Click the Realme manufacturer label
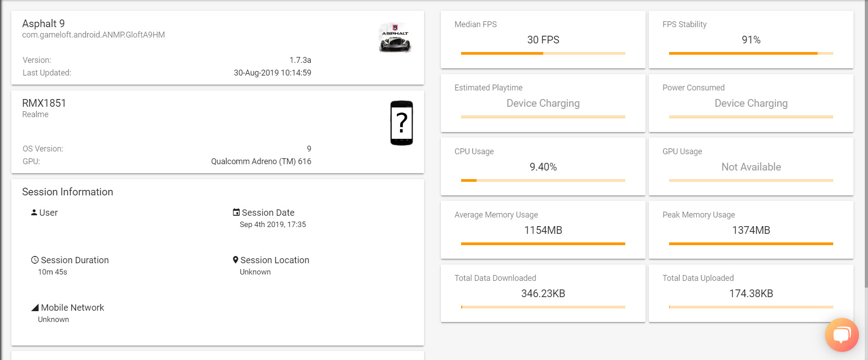Image resolution: width=868 pixels, height=360 pixels. tap(35, 114)
